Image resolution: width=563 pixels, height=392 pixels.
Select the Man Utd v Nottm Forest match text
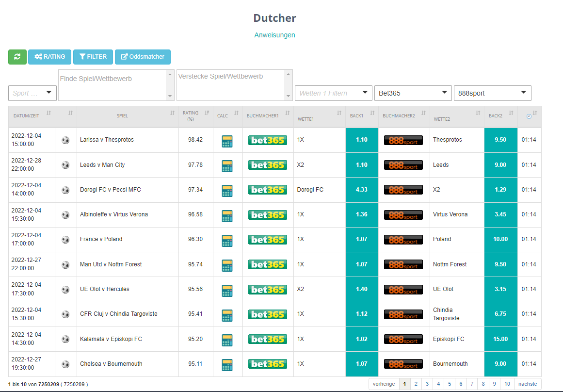pyautogui.click(x=111, y=264)
